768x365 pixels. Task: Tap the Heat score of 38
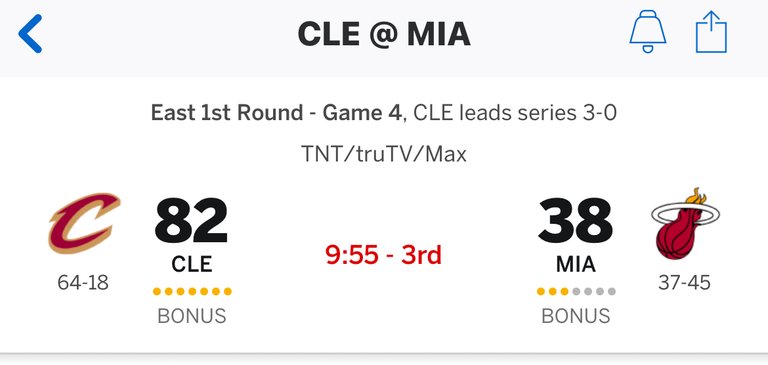[x=575, y=221]
